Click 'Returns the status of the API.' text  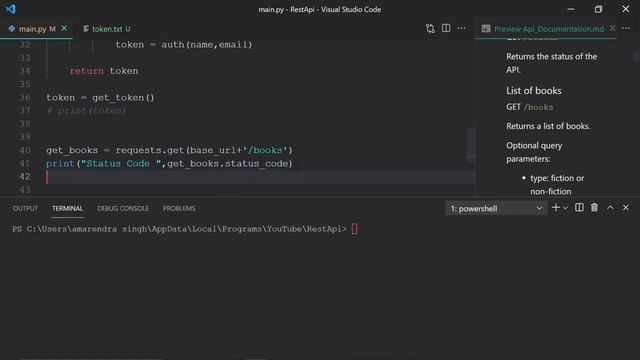coord(551,63)
